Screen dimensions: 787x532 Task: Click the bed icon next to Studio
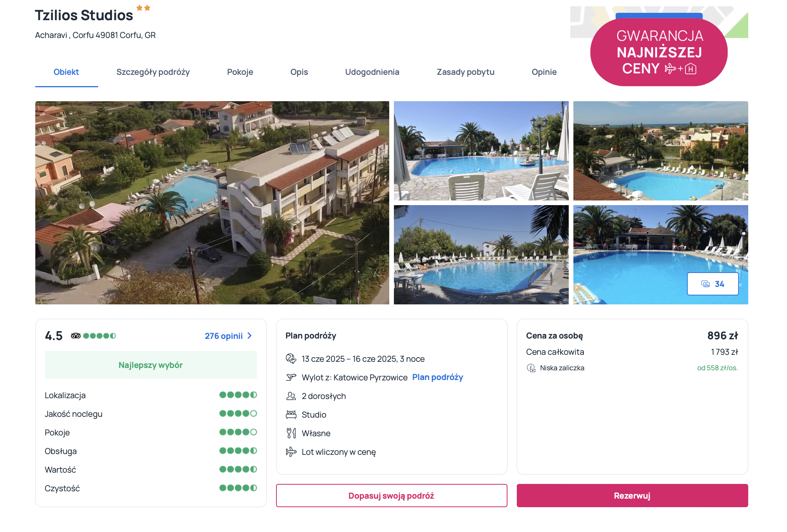(291, 415)
